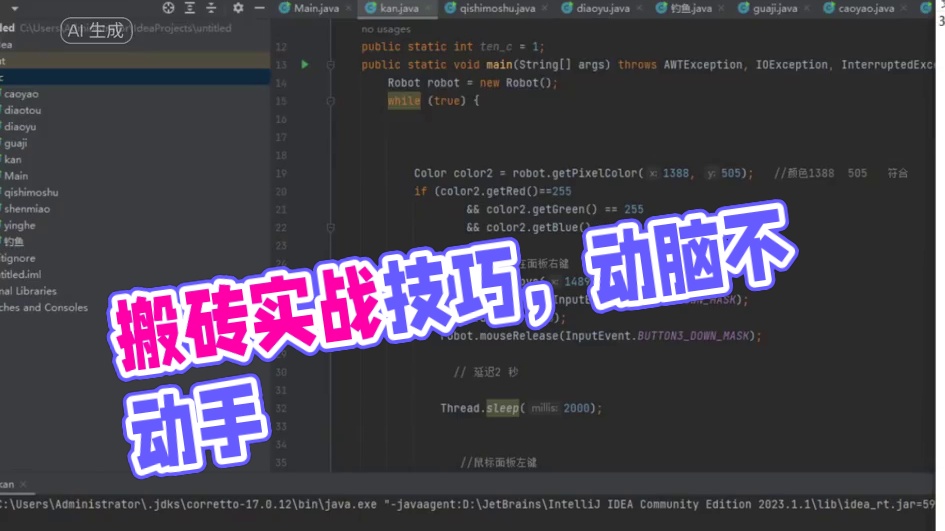Click the collapse all icon in project panel
The width and height of the screenshot is (945, 531).
point(210,8)
